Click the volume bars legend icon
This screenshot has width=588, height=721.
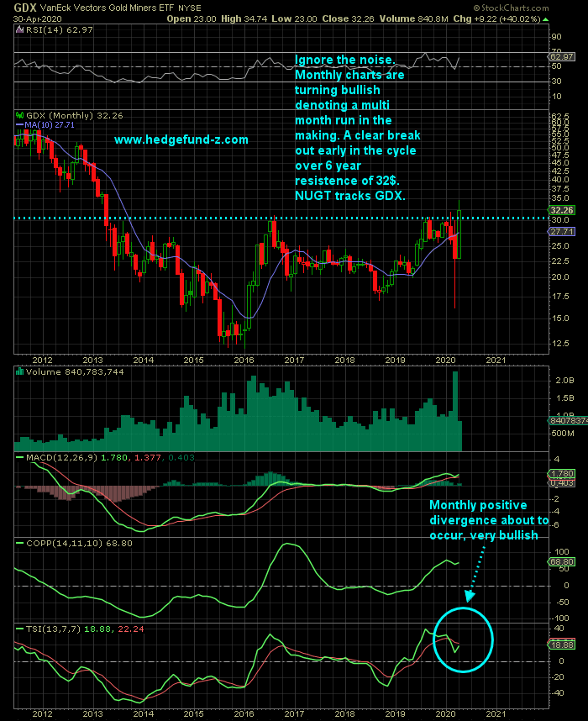(x=19, y=371)
